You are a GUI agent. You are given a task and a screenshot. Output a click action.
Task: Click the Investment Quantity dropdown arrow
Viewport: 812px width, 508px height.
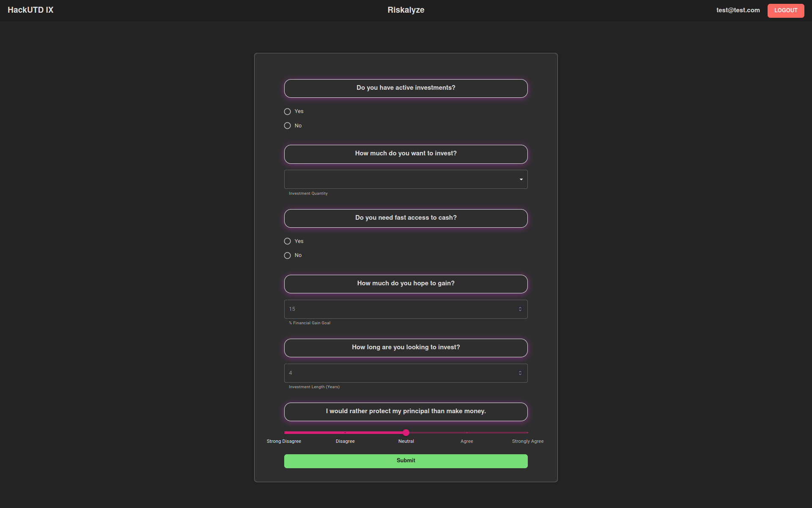pos(521,179)
